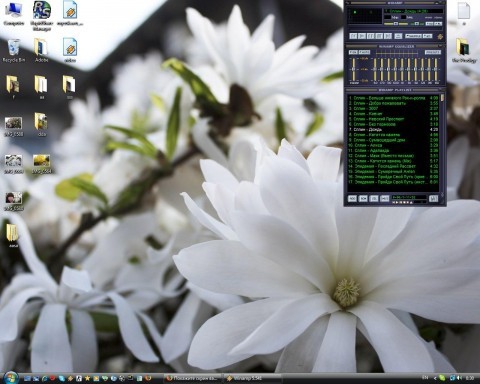Click the Winamp lightning bolt logo icon
This screenshot has width=480, height=384.
(440, 37)
